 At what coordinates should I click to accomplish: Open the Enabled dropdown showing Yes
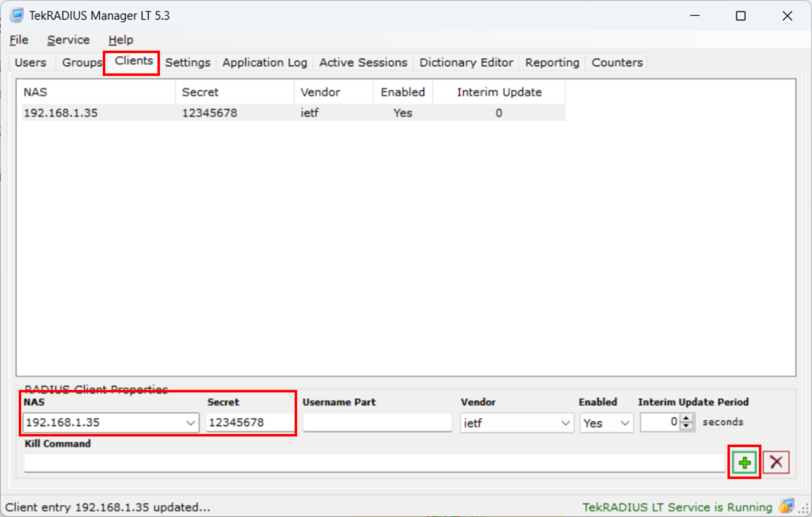tap(625, 423)
